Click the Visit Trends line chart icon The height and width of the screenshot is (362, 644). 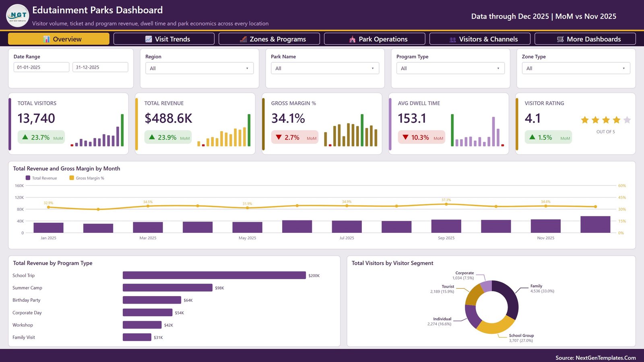[x=149, y=39]
